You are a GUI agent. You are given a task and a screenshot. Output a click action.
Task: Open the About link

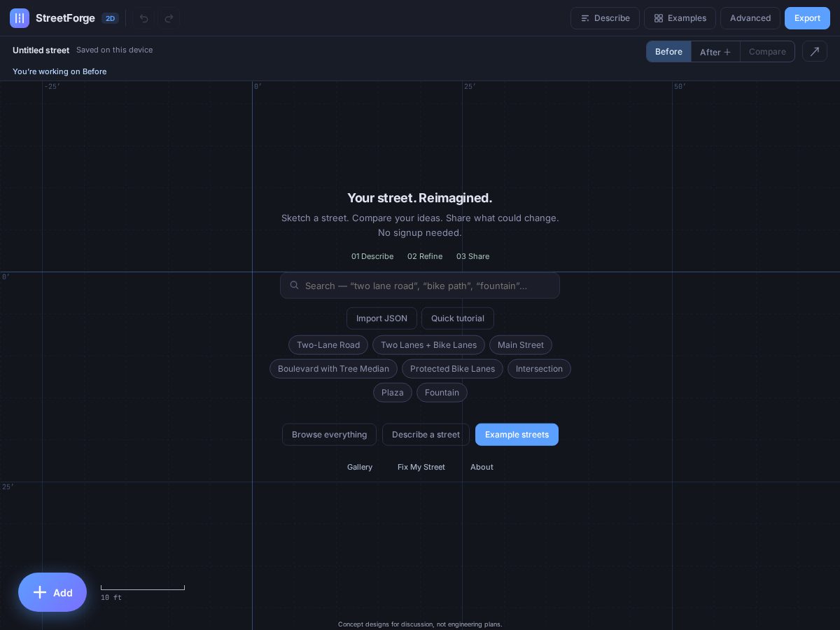coord(482,467)
